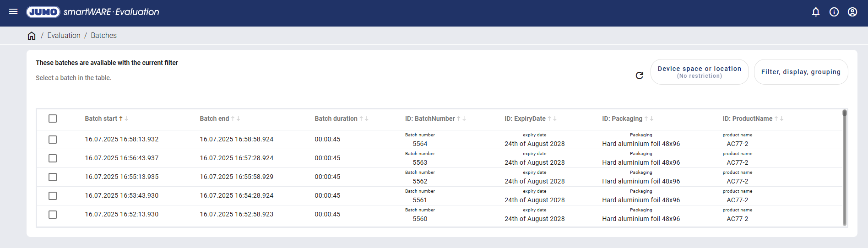868x248 pixels.
Task: Select batch row starting 16:55:13.935
Action: tap(53, 177)
